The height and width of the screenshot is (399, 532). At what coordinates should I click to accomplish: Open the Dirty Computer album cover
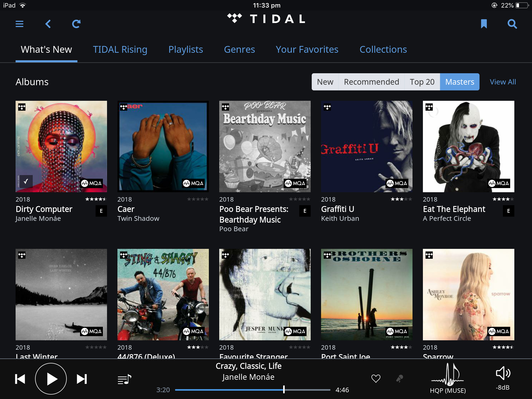(x=61, y=147)
